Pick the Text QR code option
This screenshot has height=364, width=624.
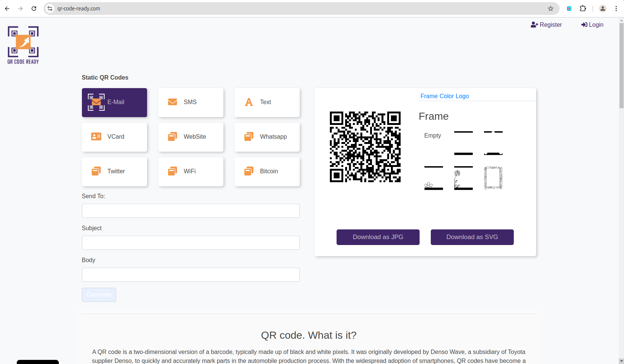coord(267,103)
